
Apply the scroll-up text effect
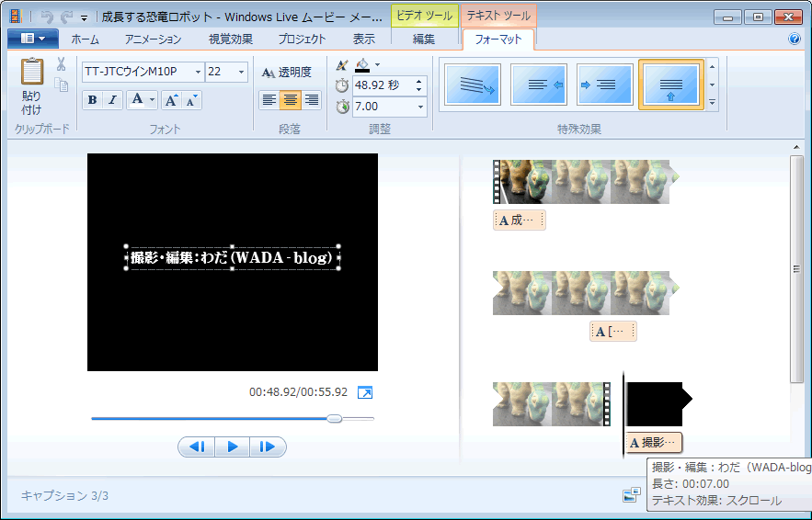[671, 85]
